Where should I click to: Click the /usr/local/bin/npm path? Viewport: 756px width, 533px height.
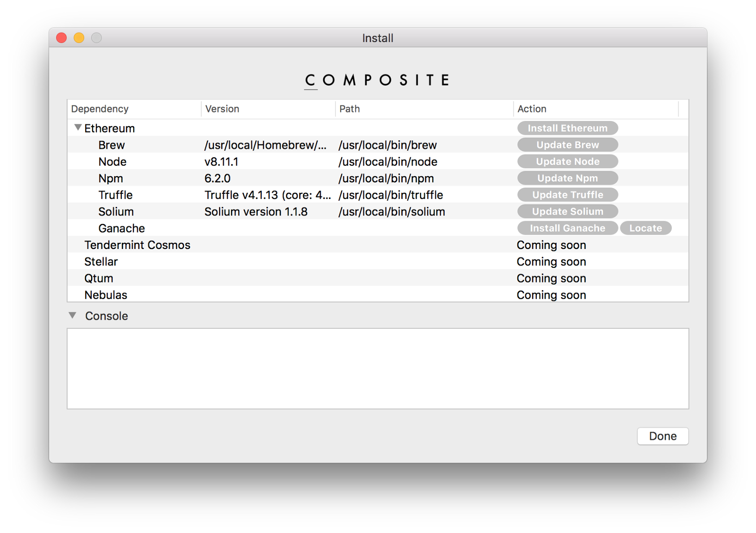pyautogui.click(x=386, y=179)
